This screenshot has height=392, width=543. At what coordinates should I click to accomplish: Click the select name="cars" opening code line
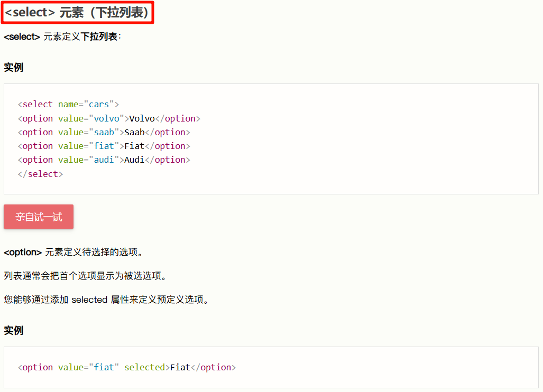68,105
